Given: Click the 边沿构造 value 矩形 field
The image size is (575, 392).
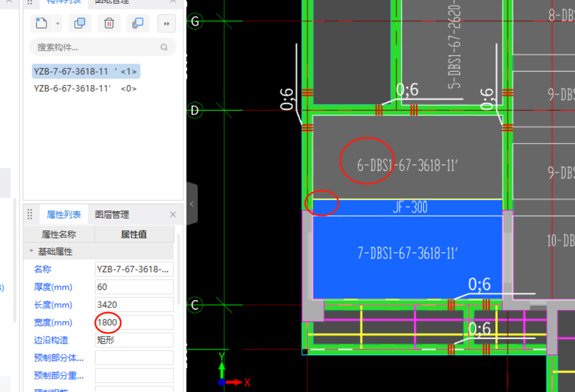Looking at the screenshot, I should (x=134, y=340).
